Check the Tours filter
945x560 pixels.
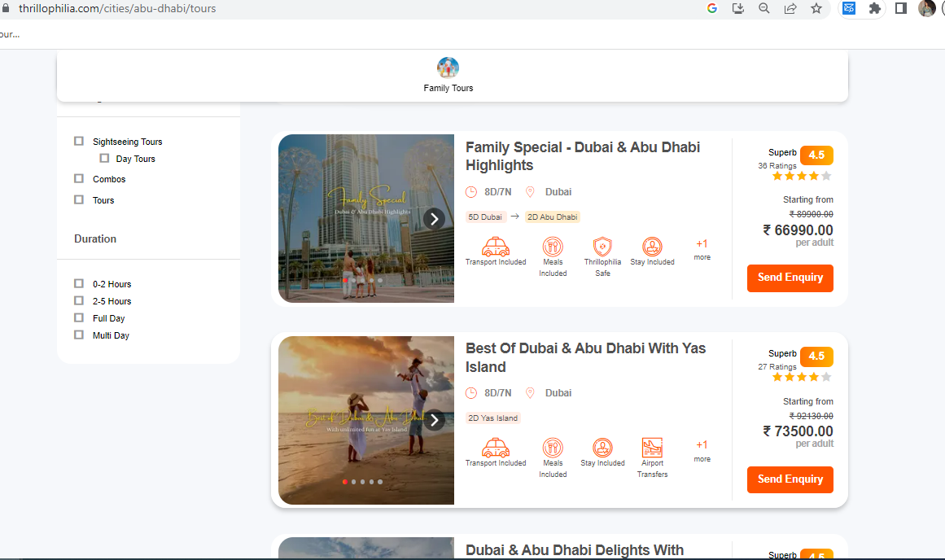point(79,199)
